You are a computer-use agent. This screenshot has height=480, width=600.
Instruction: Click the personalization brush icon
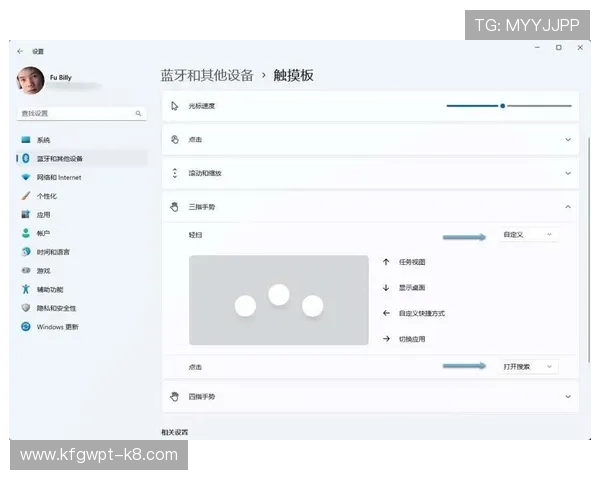26,196
